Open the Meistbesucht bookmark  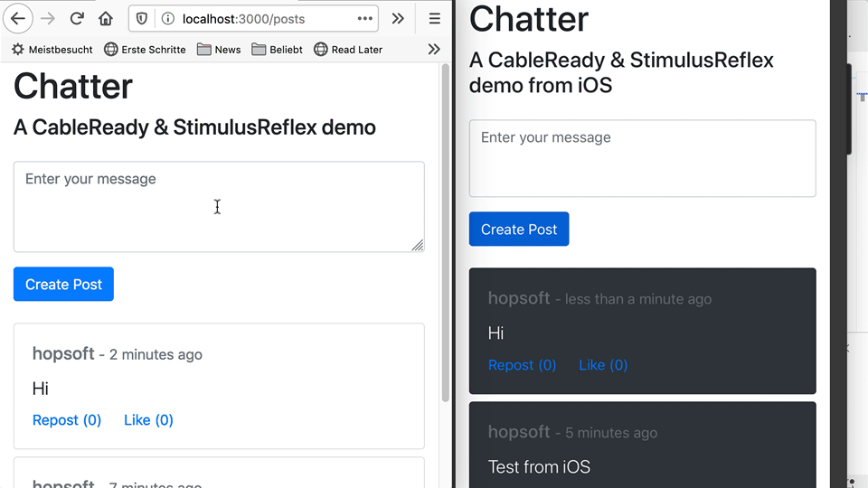[x=52, y=49]
